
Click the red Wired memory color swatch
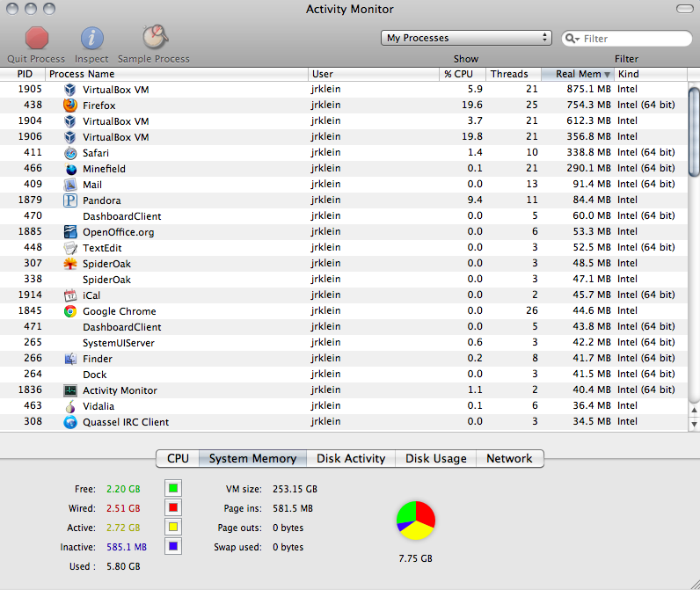173,507
